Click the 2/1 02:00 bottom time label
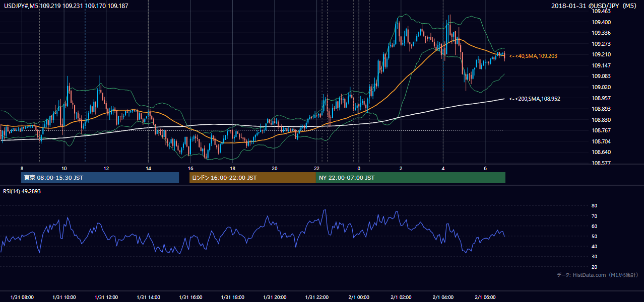Viewport: 644px width, 302px height. 401,297
